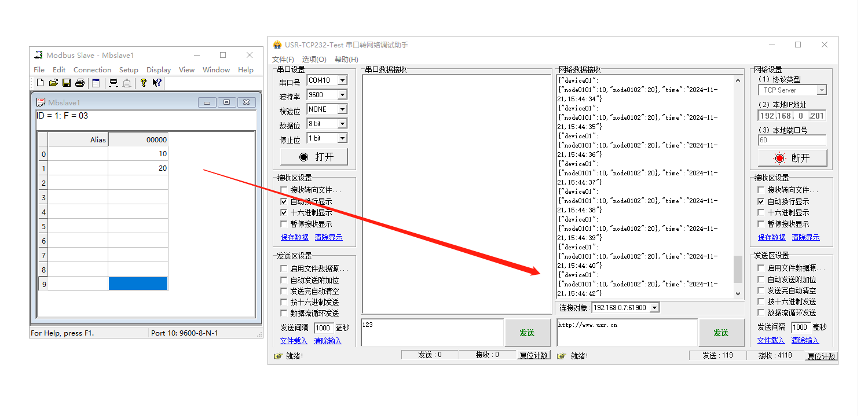Click the context help pointer icon
Viewport: 868px width, 416px height.
click(157, 83)
